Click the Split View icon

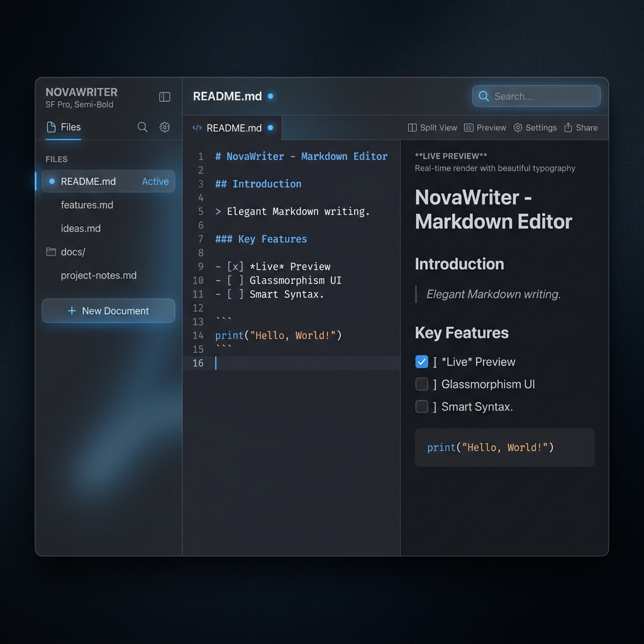412,128
